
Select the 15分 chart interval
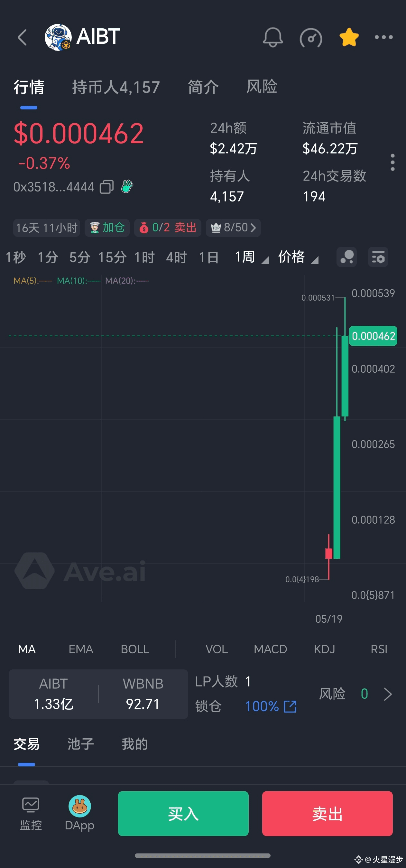(112, 257)
